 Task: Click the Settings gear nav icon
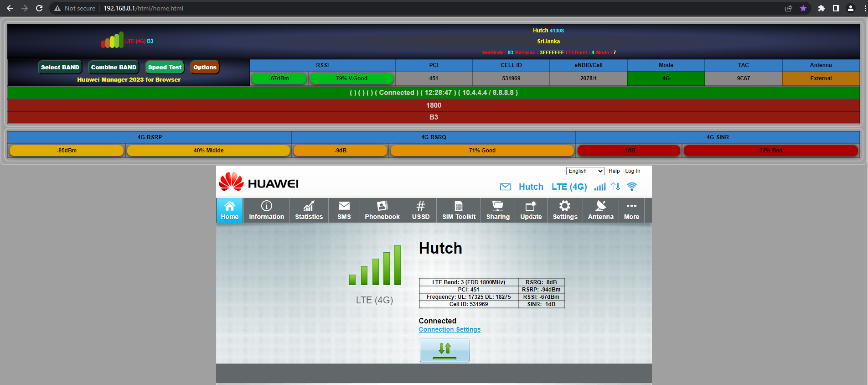coord(565,206)
